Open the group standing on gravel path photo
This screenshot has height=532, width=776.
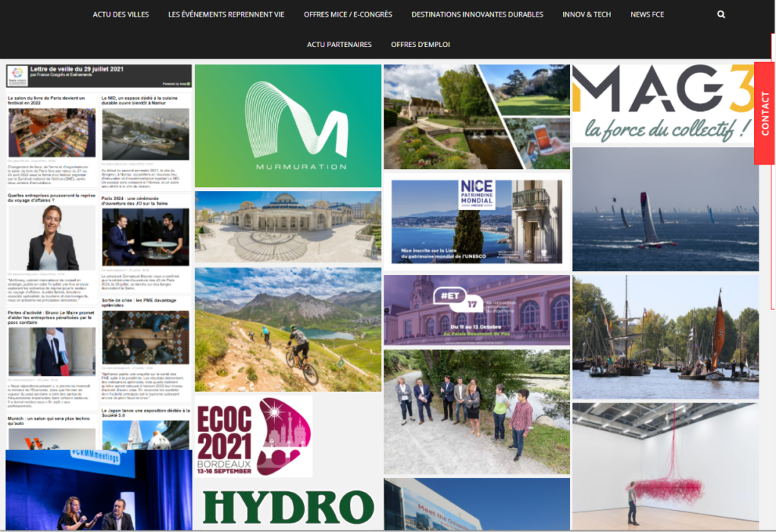(x=477, y=412)
